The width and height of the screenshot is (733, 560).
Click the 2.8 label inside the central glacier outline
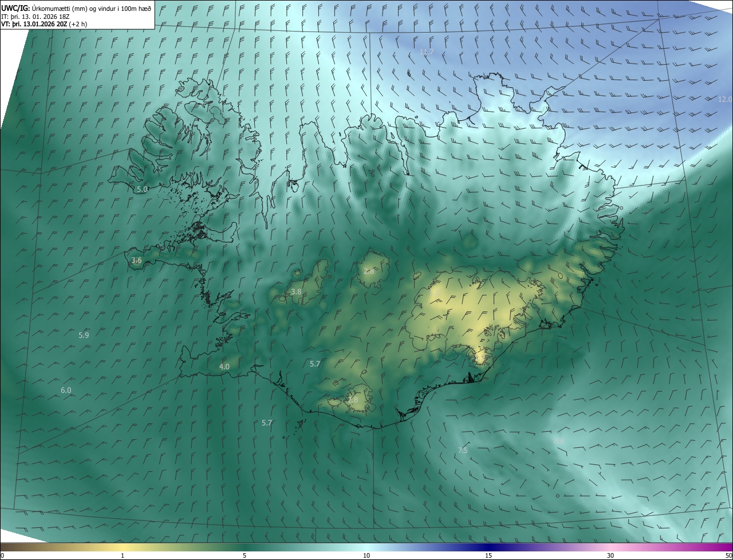369,271
